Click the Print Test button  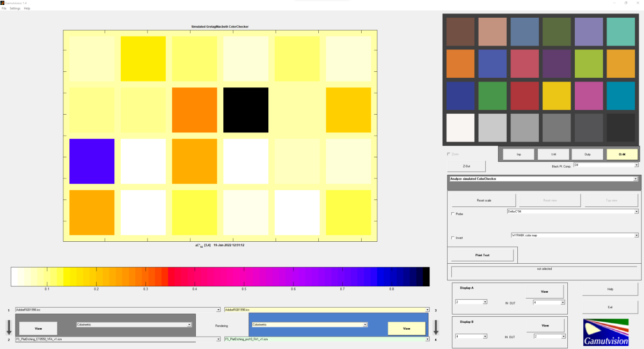(482, 255)
